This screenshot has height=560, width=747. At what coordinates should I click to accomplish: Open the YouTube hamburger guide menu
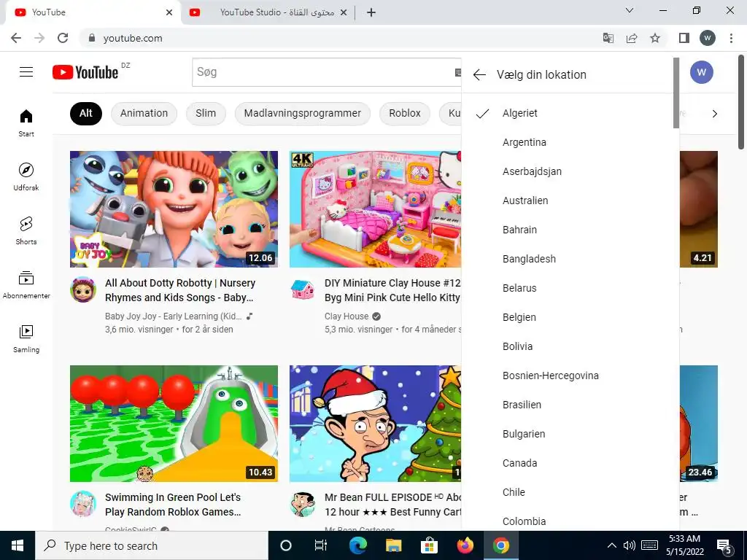(x=26, y=72)
